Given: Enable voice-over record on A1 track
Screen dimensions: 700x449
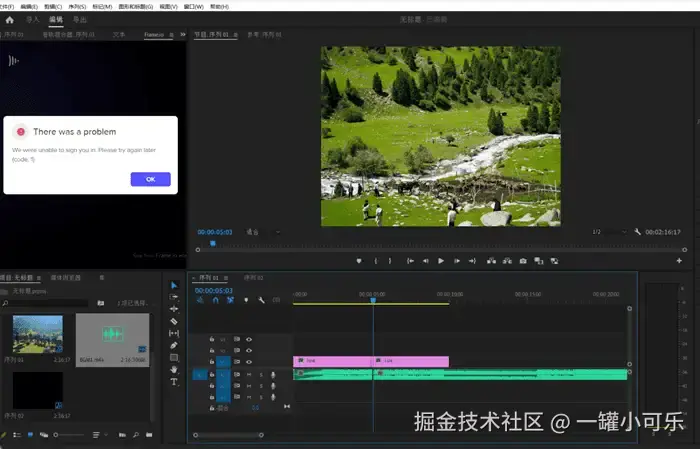Looking at the screenshot, I should (273, 375).
